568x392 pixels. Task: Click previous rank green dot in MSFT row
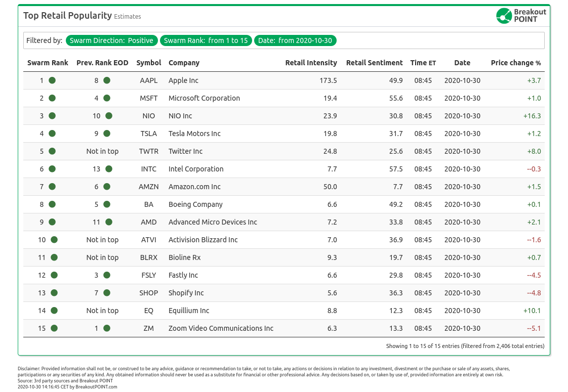click(107, 98)
